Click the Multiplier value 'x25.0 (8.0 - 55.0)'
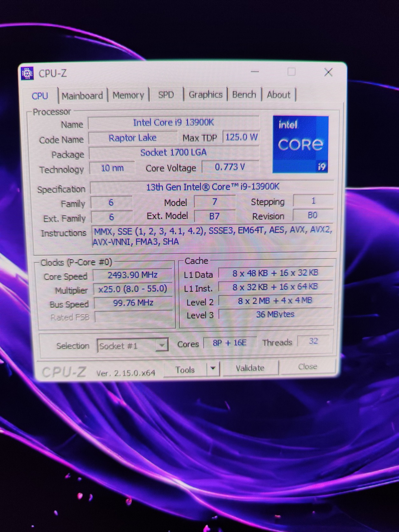Image resolution: width=399 pixels, height=532 pixels. [133, 289]
